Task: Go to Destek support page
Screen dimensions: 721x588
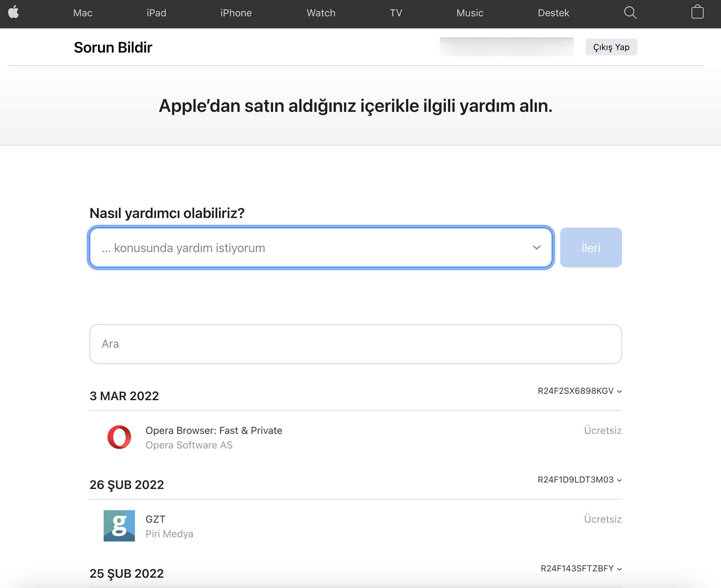Action: point(553,13)
